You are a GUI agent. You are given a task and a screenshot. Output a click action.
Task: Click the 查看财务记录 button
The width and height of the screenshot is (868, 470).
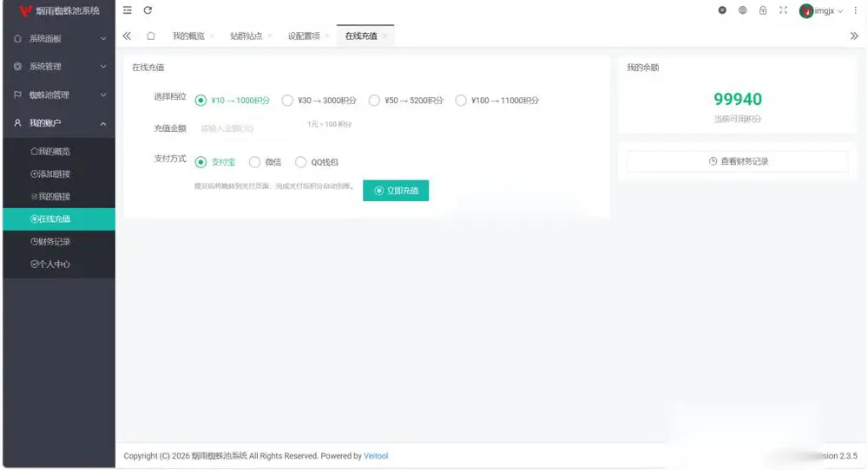pos(737,161)
